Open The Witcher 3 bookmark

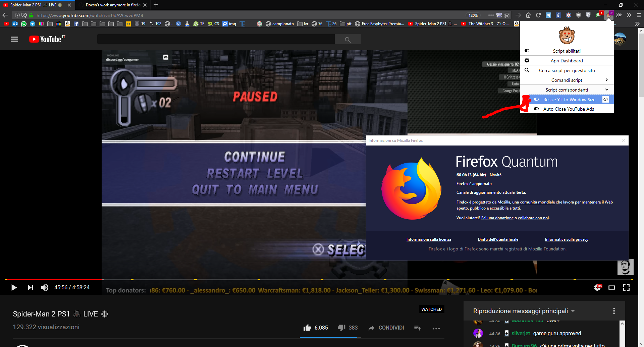click(485, 24)
